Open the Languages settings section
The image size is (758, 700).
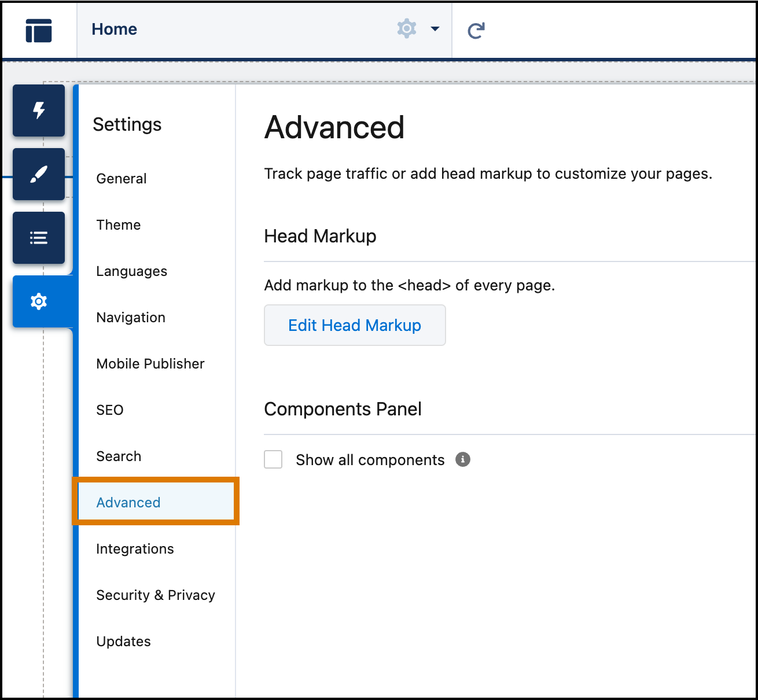tap(131, 271)
